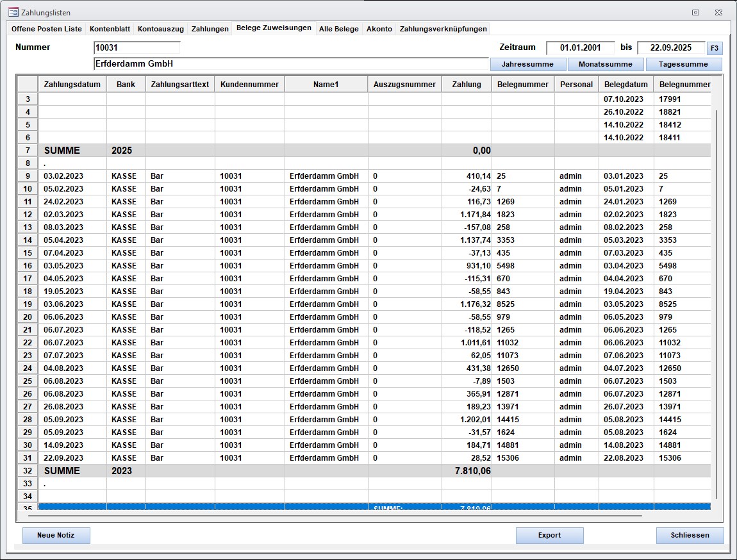Image resolution: width=737 pixels, height=560 pixels.
Task: Click the Zahlungsdatum column header
Action: coord(72,84)
